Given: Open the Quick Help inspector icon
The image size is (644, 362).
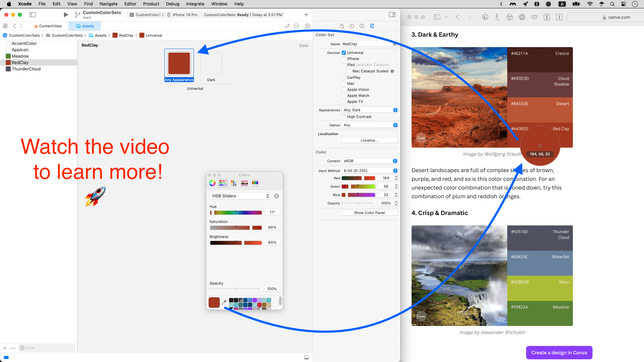Looking at the screenshot, I should click(x=362, y=26).
